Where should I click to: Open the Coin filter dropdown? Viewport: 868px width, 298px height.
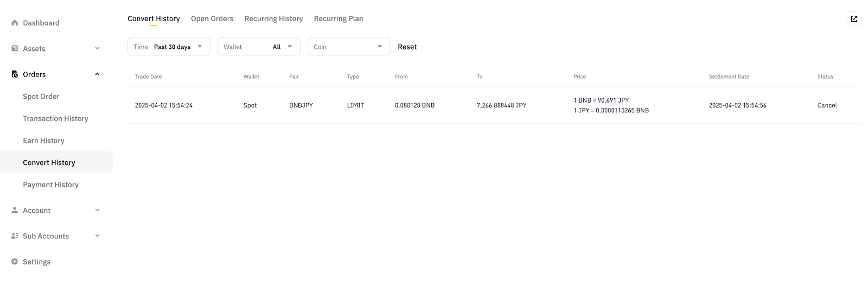pyautogui.click(x=349, y=47)
